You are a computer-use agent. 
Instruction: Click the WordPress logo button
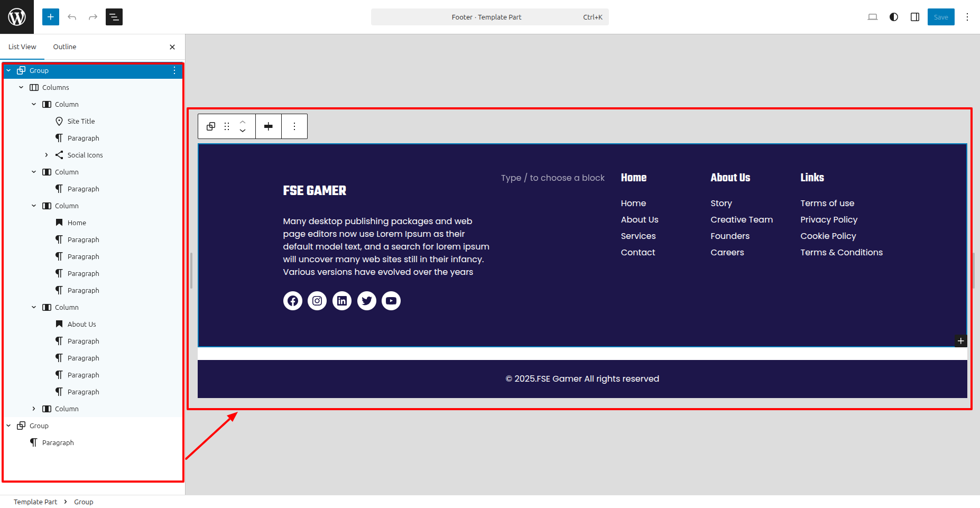tap(17, 17)
